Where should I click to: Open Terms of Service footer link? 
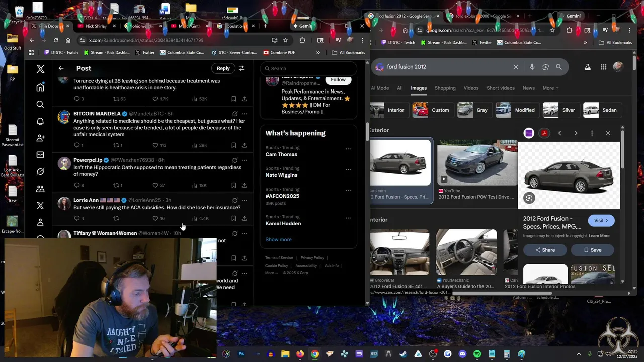click(x=279, y=258)
